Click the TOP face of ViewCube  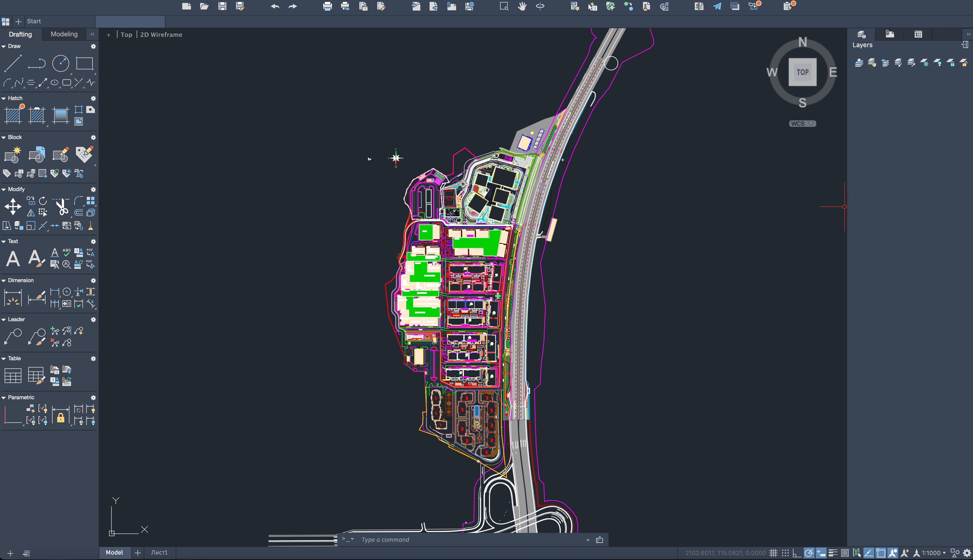click(x=802, y=72)
